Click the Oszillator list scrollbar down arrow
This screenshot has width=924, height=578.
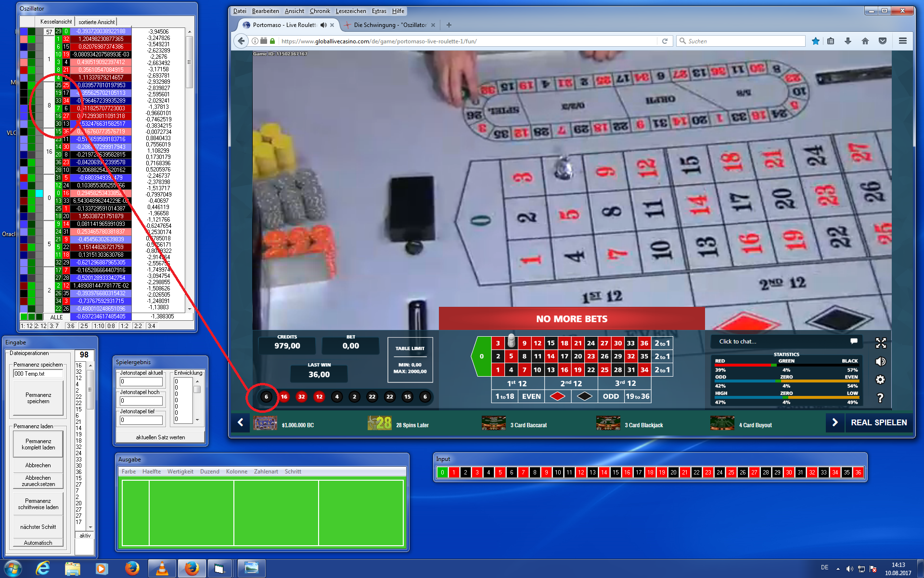190,309
